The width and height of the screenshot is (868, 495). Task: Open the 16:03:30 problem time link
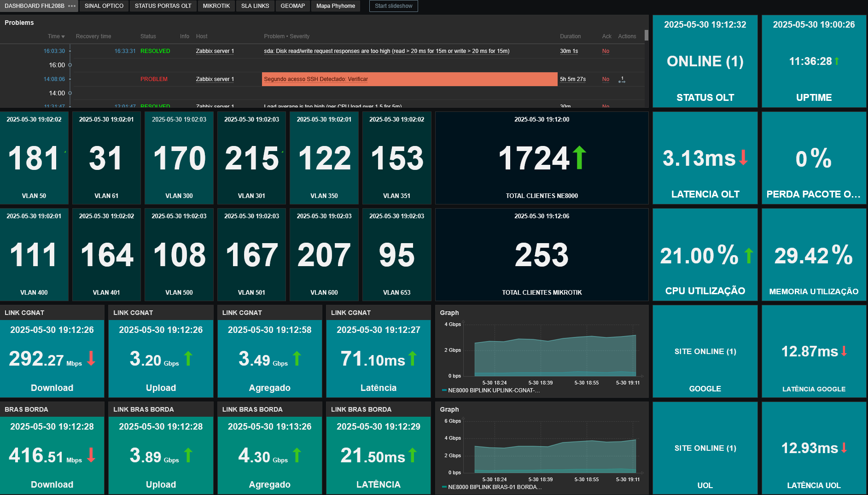54,51
